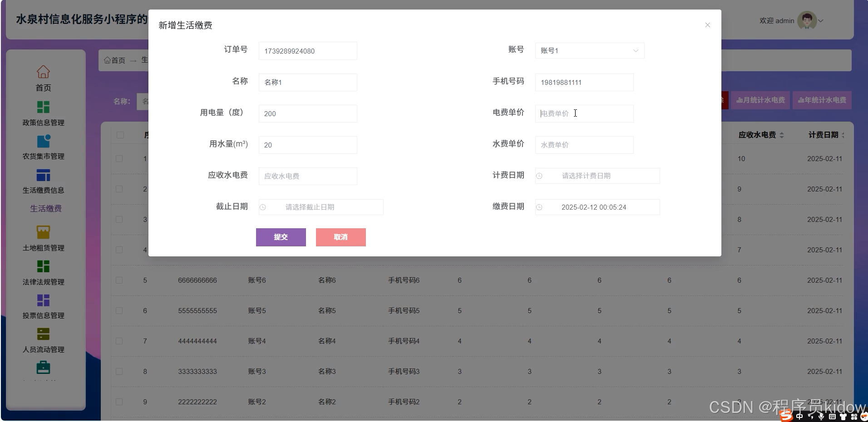The height and width of the screenshot is (422, 868).
Task: Toggle the select-all checkbox in table header
Action: coord(119,135)
